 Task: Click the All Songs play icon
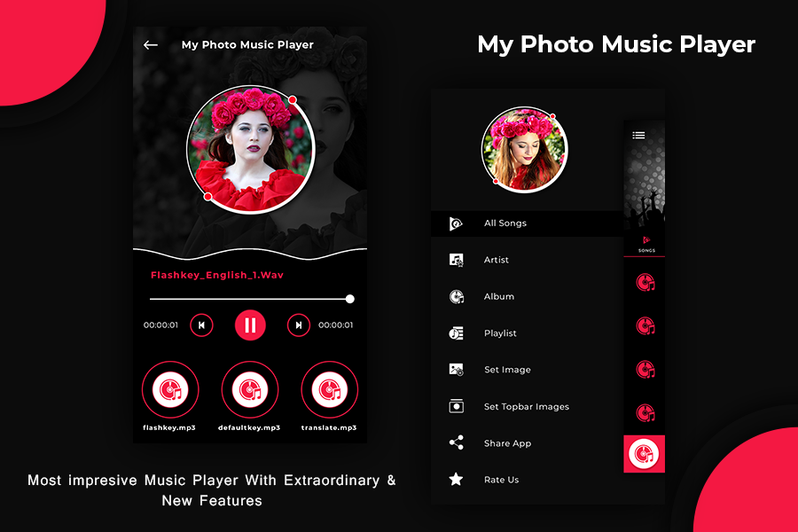456,223
